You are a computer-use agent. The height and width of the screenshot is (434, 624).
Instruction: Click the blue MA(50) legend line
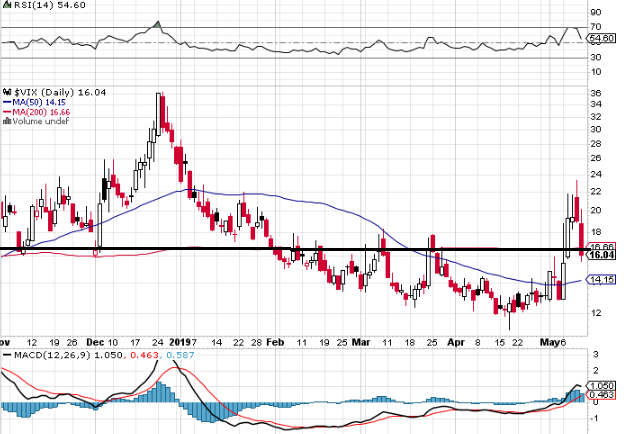[7, 103]
